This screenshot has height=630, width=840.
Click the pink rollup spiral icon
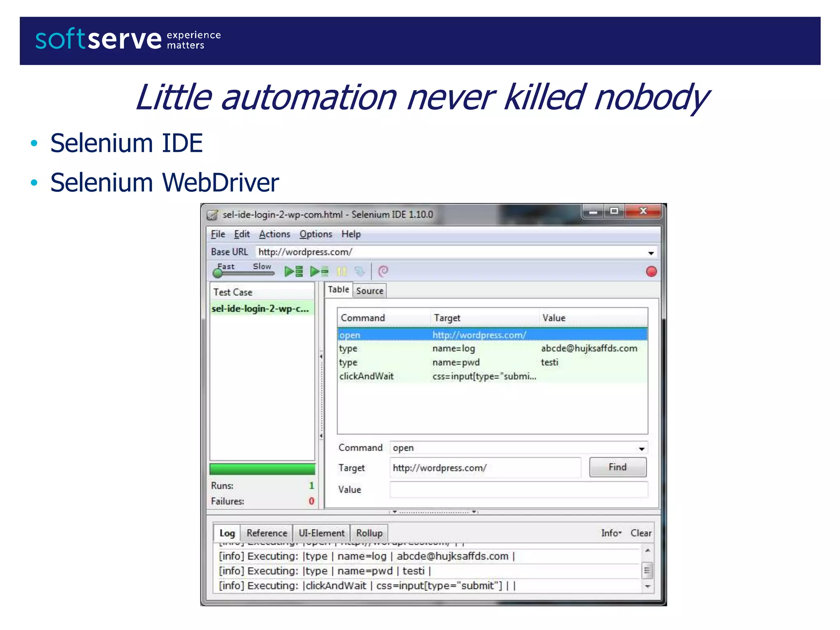(383, 271)
